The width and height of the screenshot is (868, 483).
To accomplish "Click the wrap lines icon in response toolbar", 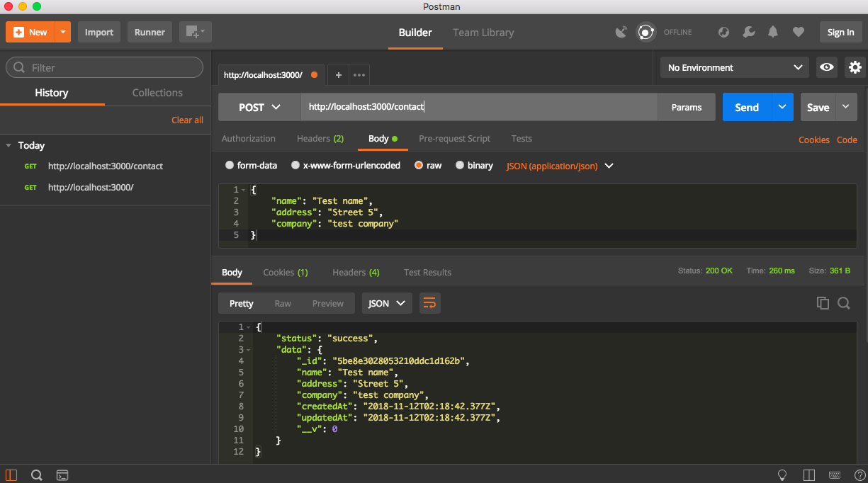I will 429,303.
